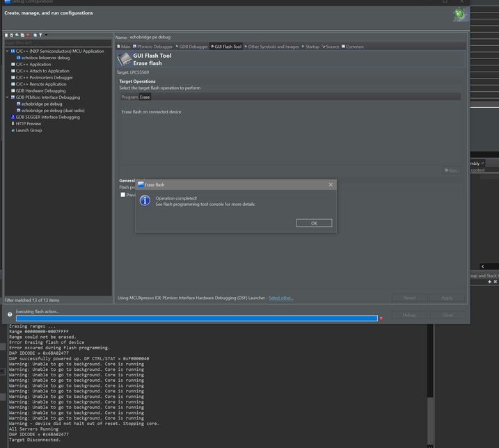The width and height of the screenshot is (499, 448).
Task: Switch to the GUI Flash Tool tab
Action: (x=226, y=47)
